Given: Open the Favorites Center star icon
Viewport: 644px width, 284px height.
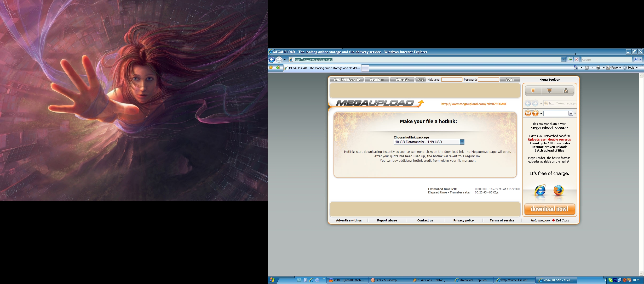Looking at the screenshot, I should point(271,68).
